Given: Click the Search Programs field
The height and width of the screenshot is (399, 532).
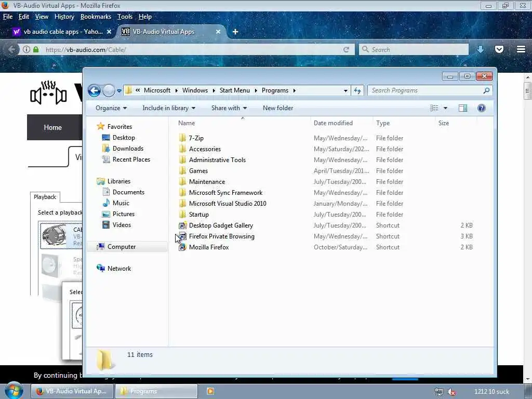Looking at the screenshot, I should click(x=430, y=90).
